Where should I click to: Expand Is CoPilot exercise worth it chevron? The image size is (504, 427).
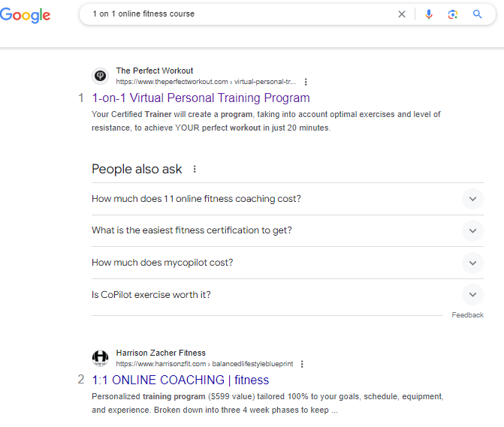point(472,295)
